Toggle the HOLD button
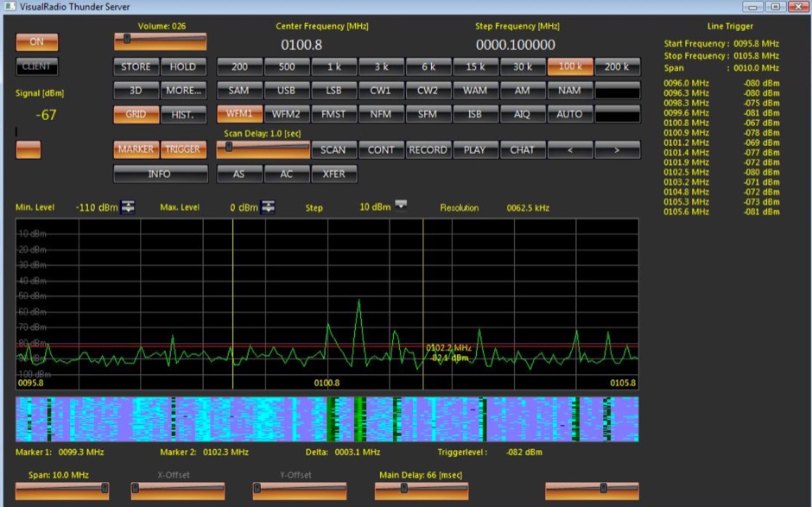Screen dimensions: 812x507 point(183,67)
